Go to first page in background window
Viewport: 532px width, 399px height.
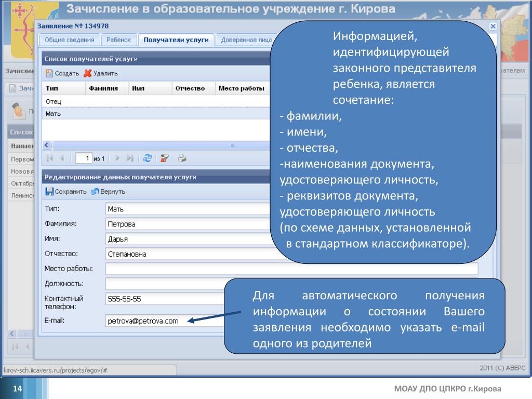tap(15, 347)
